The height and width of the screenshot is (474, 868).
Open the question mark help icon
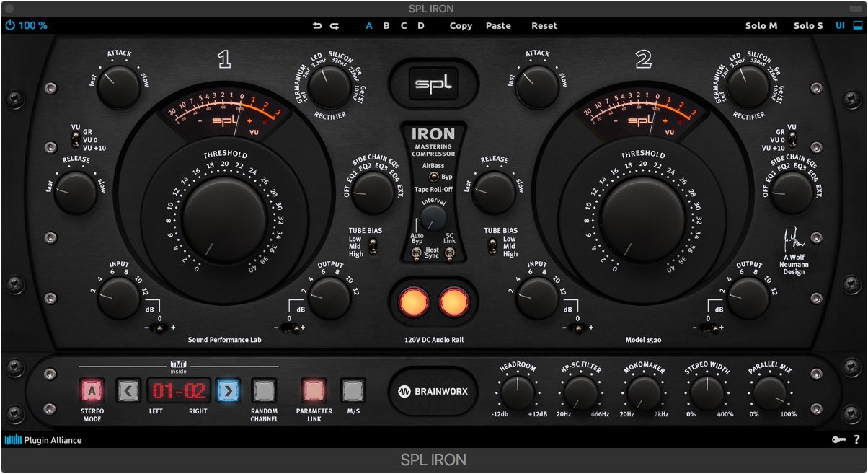856,439
